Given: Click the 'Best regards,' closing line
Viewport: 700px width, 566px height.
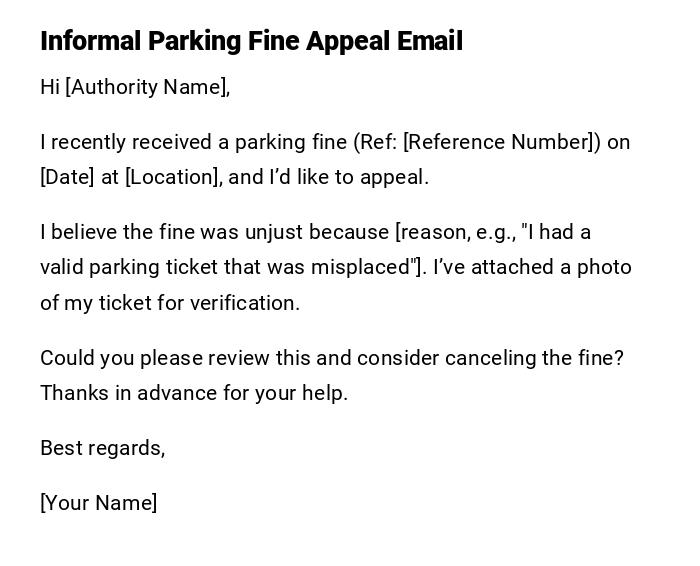Looking at the screenshot, I should tap(102, 448).
